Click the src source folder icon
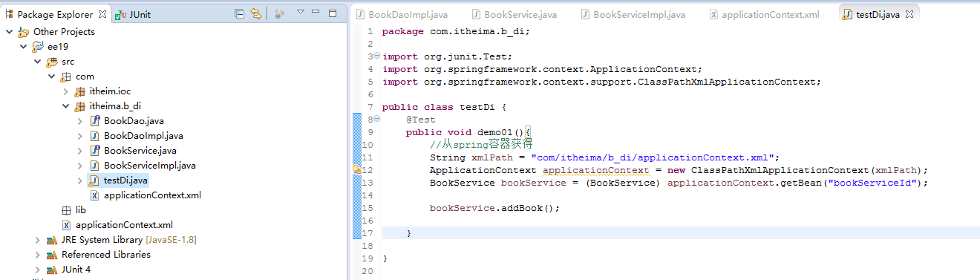This screenshot has height=280, width=980. click(51, 62)
